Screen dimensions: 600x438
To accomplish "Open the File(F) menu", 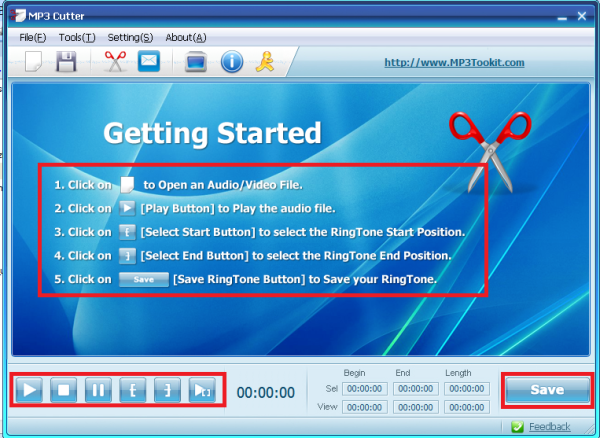I will [33, 37].
